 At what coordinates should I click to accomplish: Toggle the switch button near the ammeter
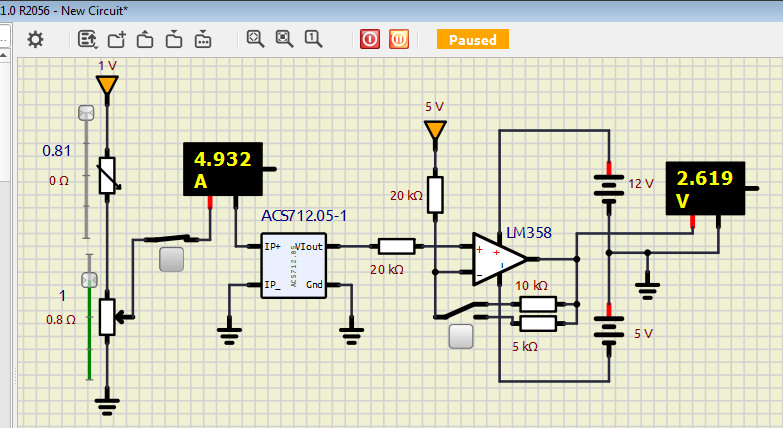tap(172, 260)
